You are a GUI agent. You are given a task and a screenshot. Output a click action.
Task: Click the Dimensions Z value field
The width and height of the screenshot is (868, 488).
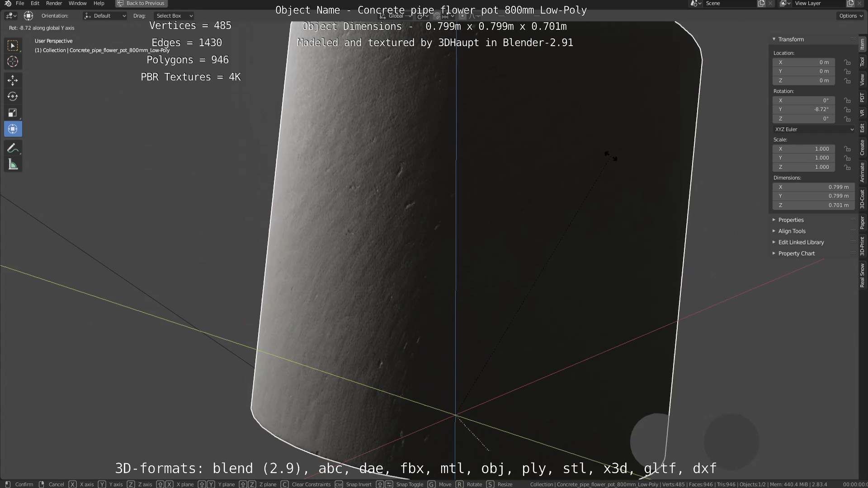click(x=813, y=205)
